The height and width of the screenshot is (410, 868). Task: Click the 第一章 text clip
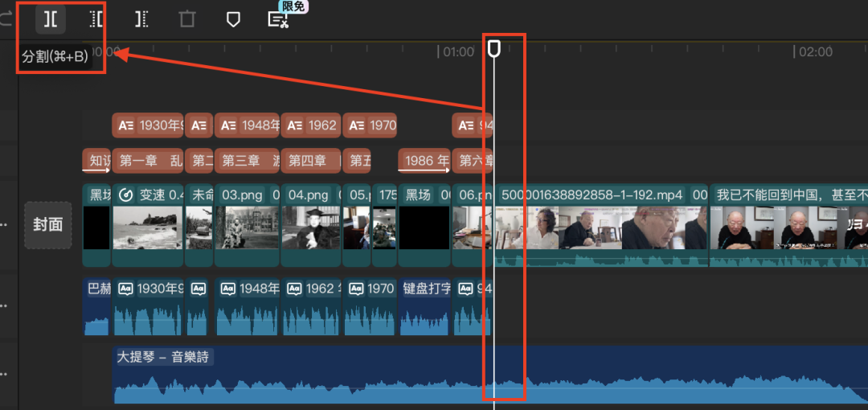(148, 161)
